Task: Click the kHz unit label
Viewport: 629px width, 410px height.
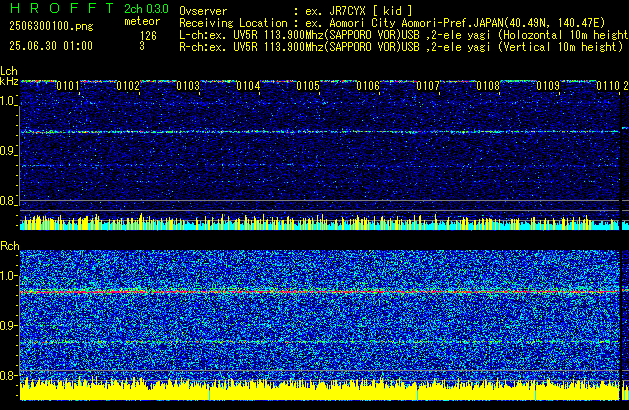Action: (9, 81)
